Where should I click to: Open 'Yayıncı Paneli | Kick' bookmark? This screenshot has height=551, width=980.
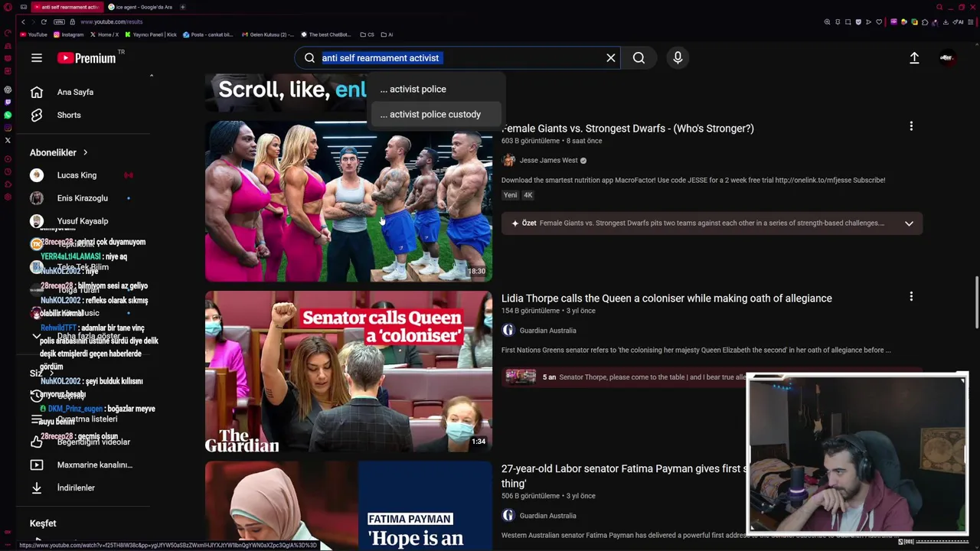[151, 34]
